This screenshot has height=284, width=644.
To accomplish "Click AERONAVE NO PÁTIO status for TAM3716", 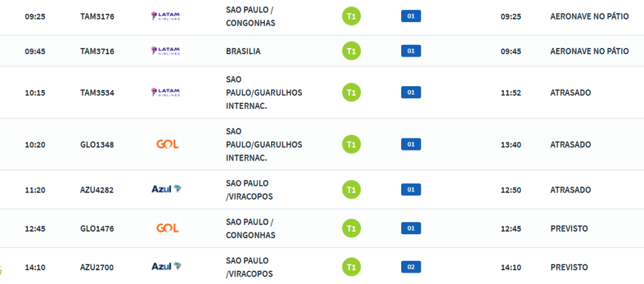I will pos(589,52).
